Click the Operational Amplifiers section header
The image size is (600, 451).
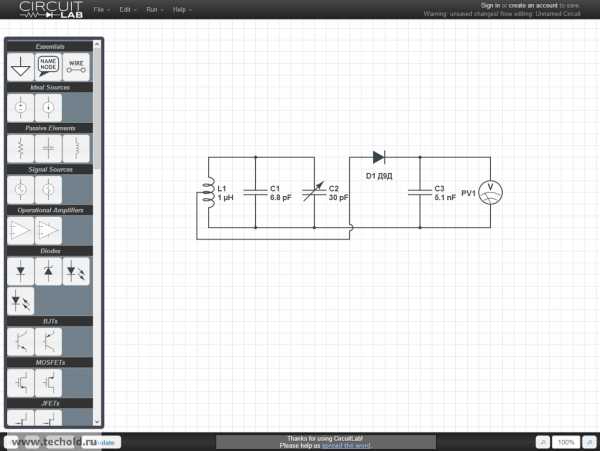pos(50,210)
